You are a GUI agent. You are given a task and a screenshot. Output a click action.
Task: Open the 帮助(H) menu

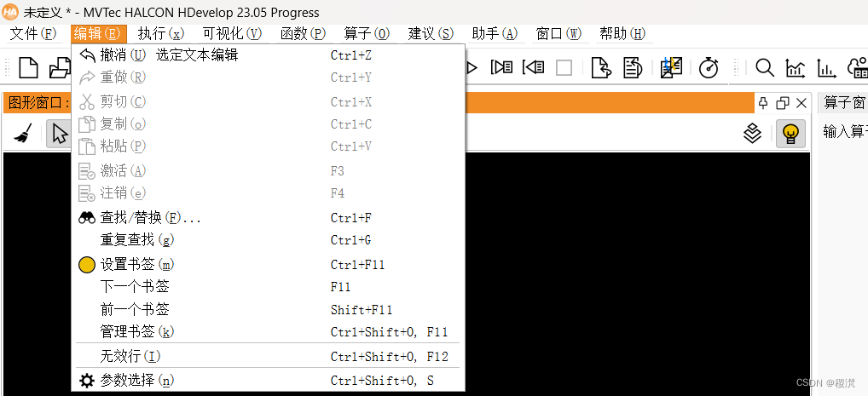tap(622, 34)
